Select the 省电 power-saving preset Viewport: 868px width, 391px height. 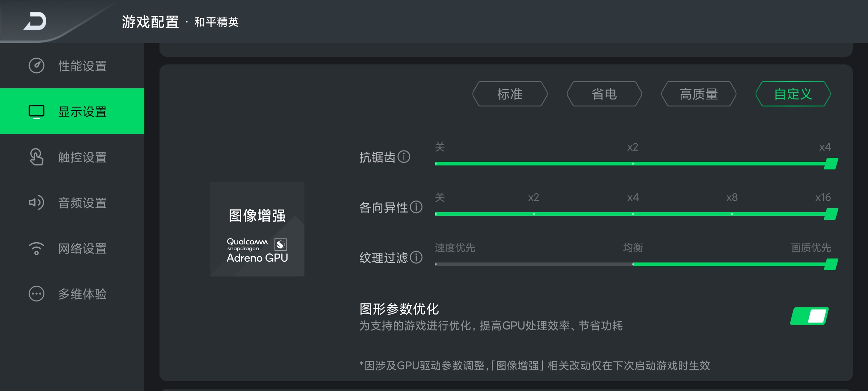click(x=604, y=94)
